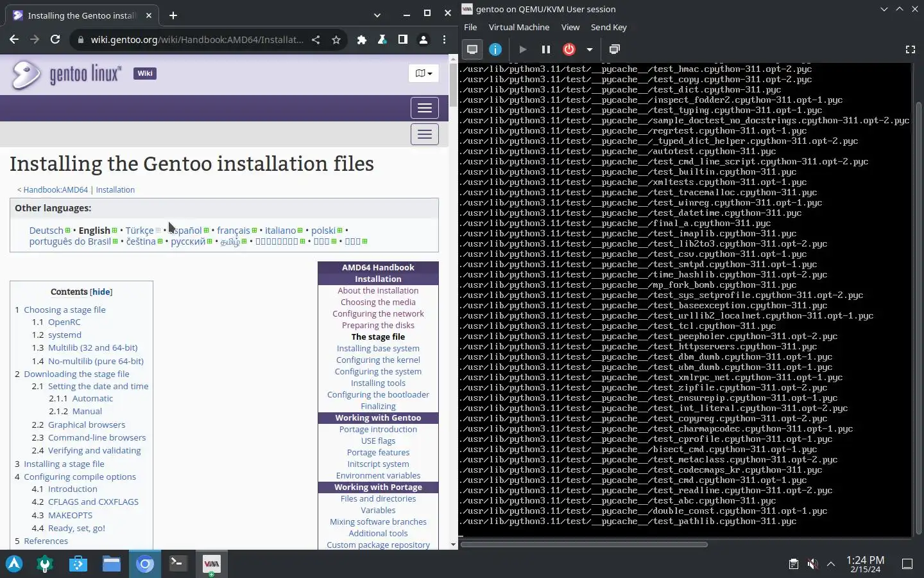The width and height of the screenshot is (924, 578).
Task: Open the wiki book dropdown button
Action: pyautogui.click(x=424, y=73)
